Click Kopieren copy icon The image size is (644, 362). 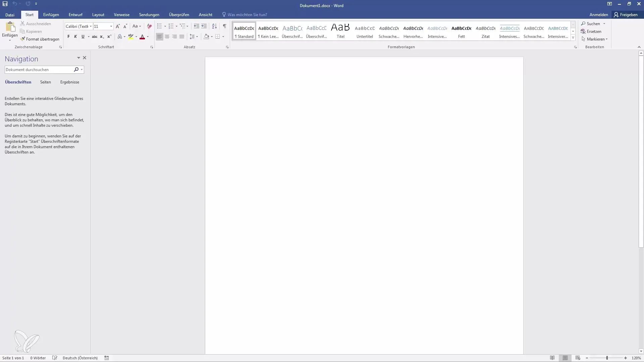[x=22, y=31]
